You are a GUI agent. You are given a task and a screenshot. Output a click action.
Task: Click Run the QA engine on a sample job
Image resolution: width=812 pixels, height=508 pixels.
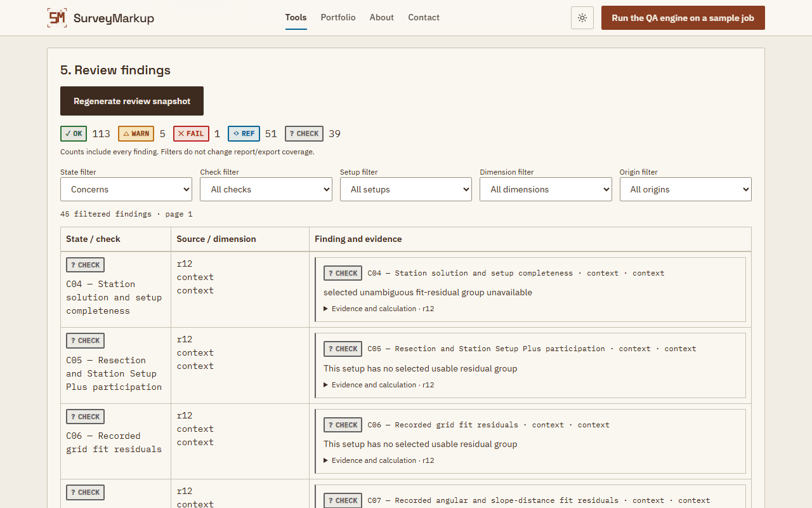[683, 18]
